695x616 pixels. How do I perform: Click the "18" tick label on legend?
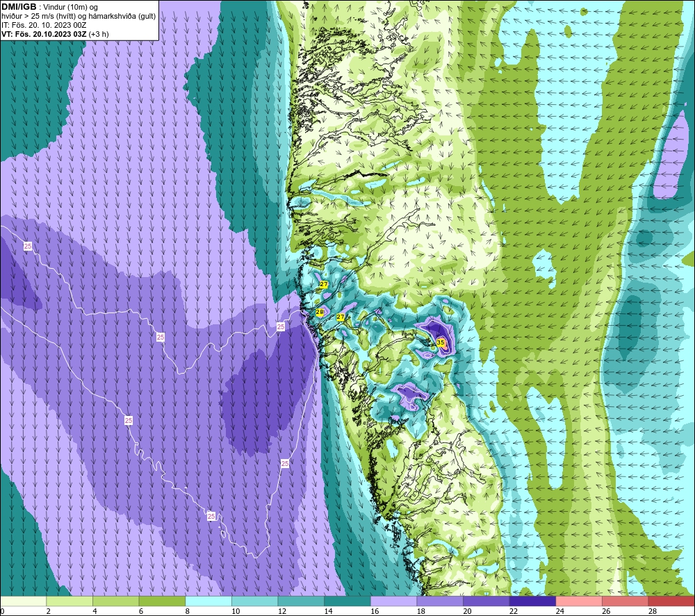pyautogui.click(x=420, y=611)
